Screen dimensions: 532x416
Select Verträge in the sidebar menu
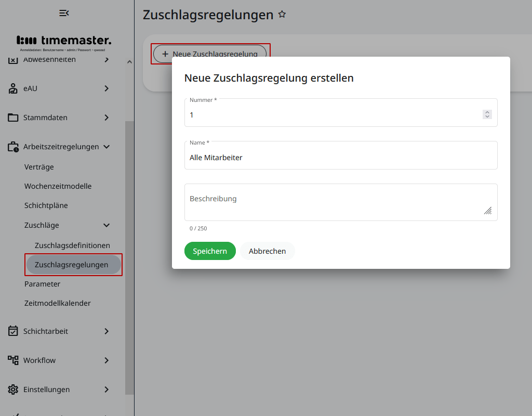[x=39, y=167]
